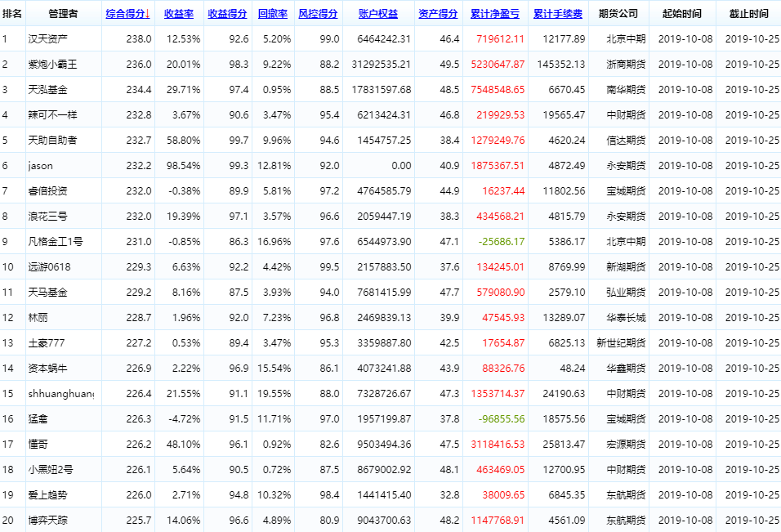The width and height of the screenshot is (781, 532).
Task: Click the 起始时间 column header
Action: pyautogui.click(x=682, y=14)
